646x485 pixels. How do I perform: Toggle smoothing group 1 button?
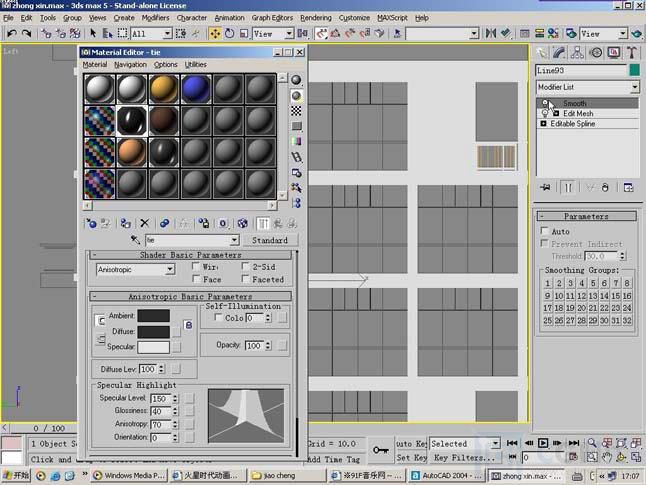pyautogui.click(x=548, y=283)
